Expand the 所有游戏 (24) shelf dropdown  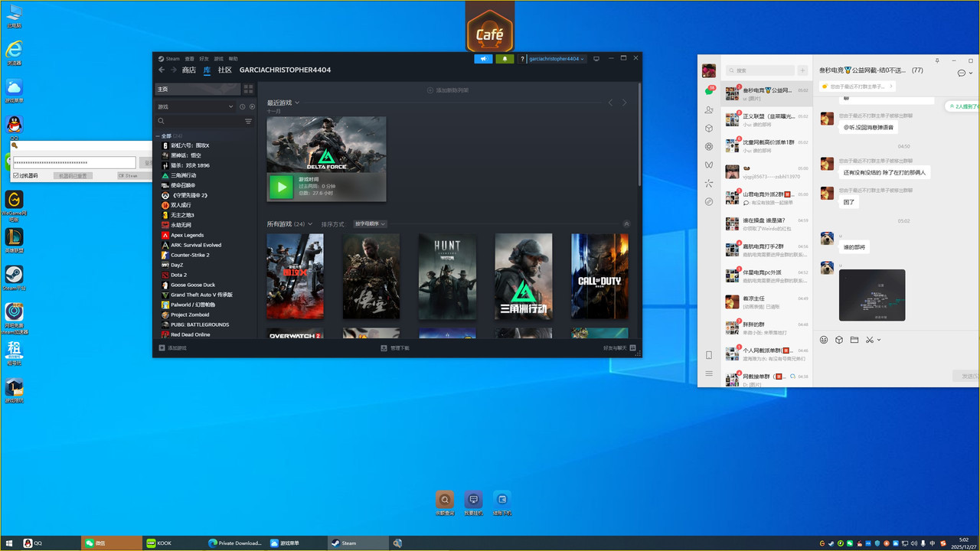coord(312,224)
